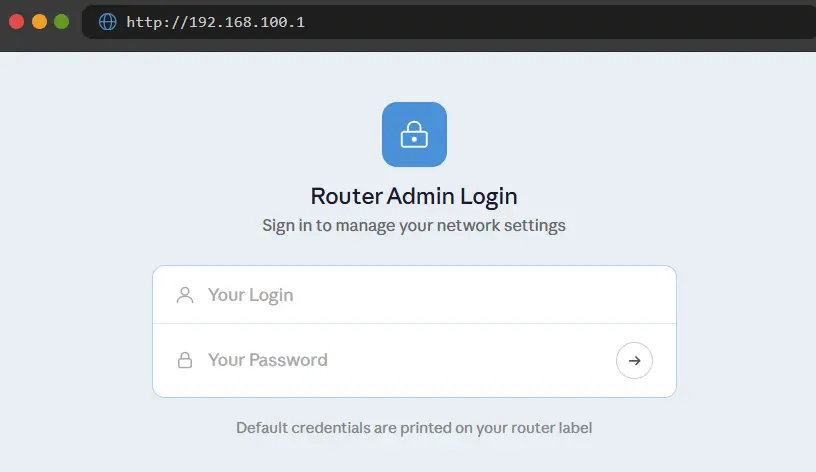Submit login with the arrow button
This screenshot has width=816, height=472.
(634, 360)
